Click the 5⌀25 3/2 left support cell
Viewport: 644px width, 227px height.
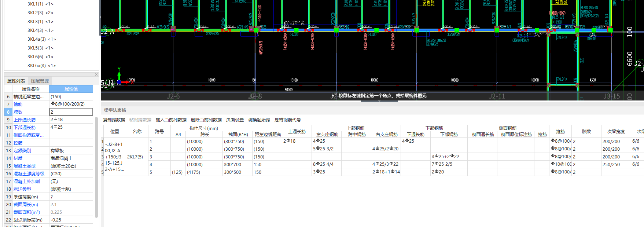[x=327, y=149]
